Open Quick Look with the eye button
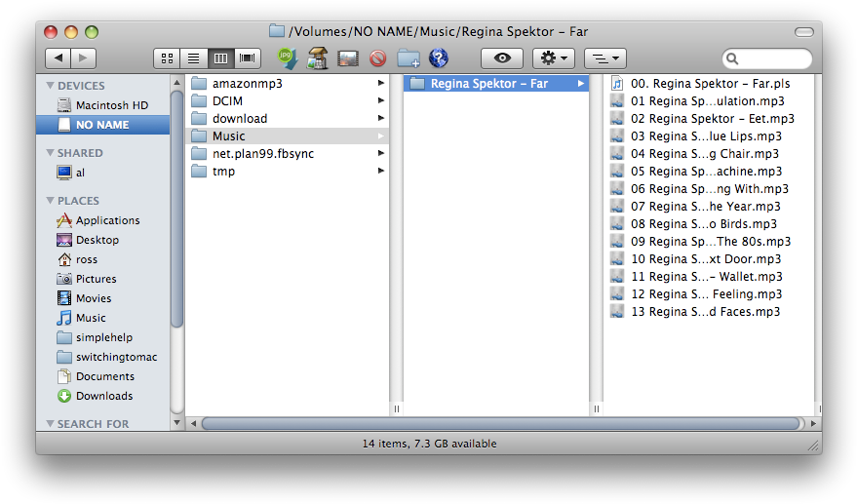 pyautogui.click(x=502, y=58)
